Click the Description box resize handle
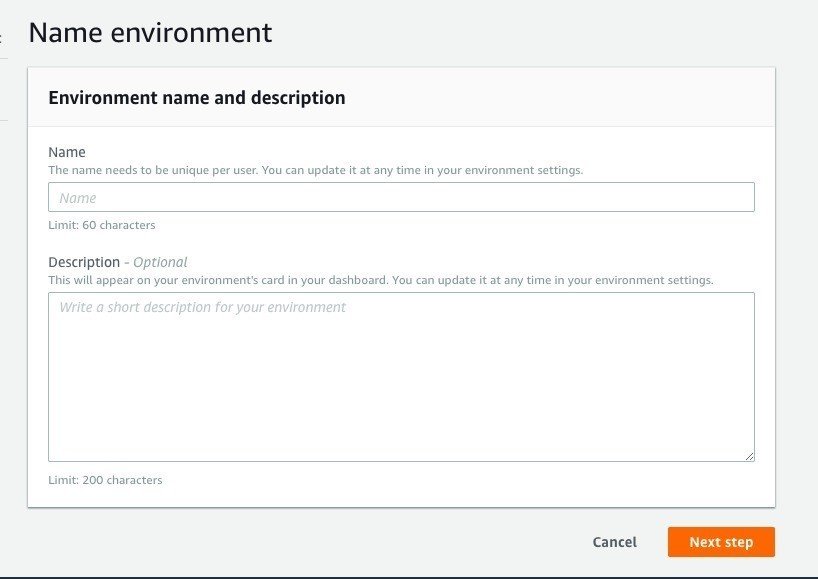Screen dimensions: 818x579 tap(749, 455)
